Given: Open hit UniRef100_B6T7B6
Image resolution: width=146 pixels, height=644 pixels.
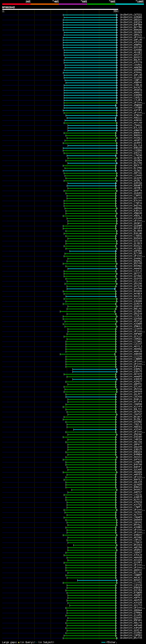Looking at the screenshot, I should [131, 27].
